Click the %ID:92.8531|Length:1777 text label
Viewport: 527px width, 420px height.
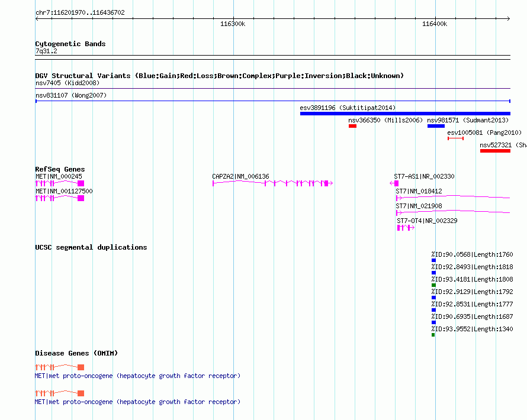472,304
